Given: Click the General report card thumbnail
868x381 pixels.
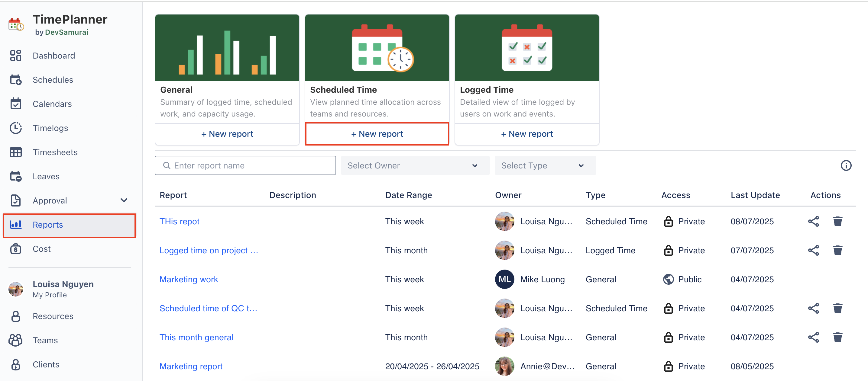Looking at the screenshot, I should (x=227, y=48).
